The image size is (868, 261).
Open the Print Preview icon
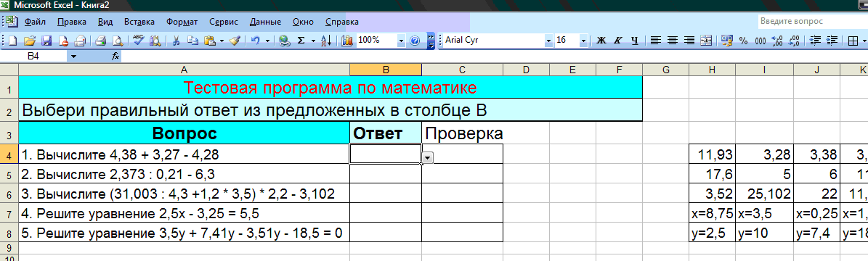click(x=118, y=41)
